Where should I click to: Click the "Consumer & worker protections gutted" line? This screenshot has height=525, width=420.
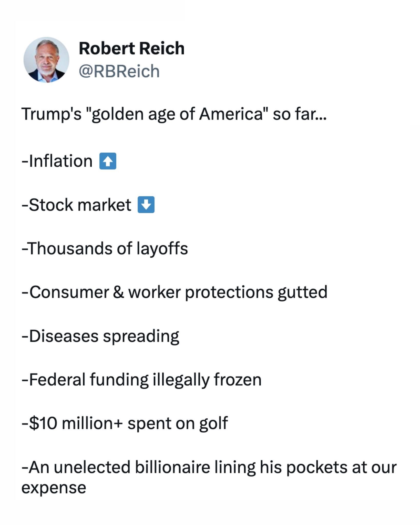175,292
